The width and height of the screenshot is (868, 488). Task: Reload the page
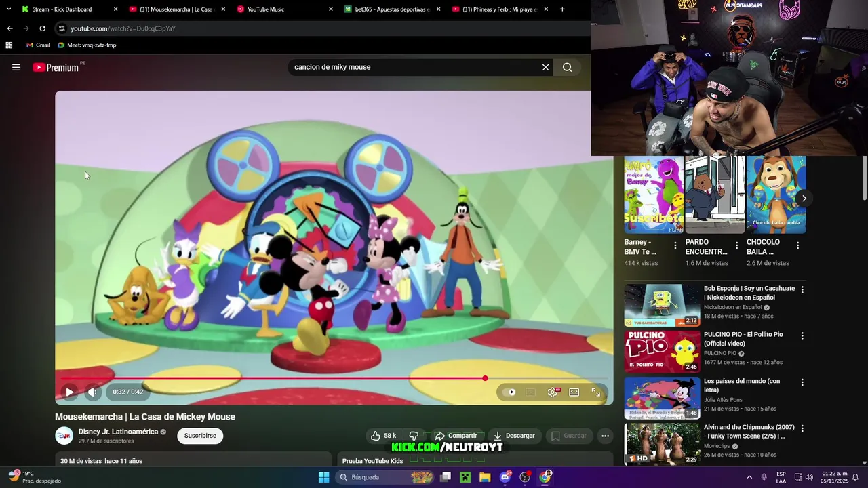coord(42,28)
